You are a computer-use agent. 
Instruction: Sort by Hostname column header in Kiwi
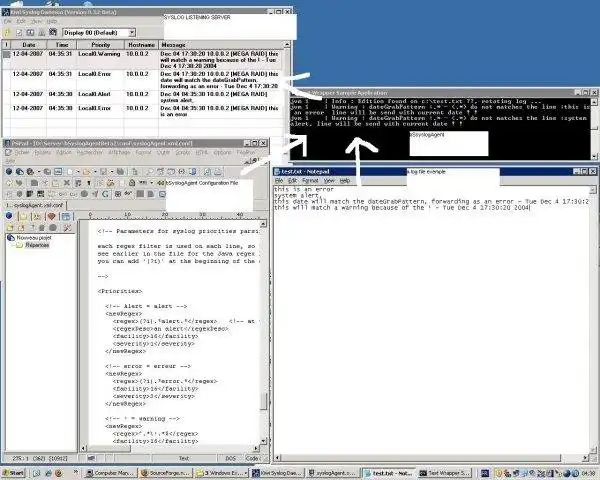(141, 45)
